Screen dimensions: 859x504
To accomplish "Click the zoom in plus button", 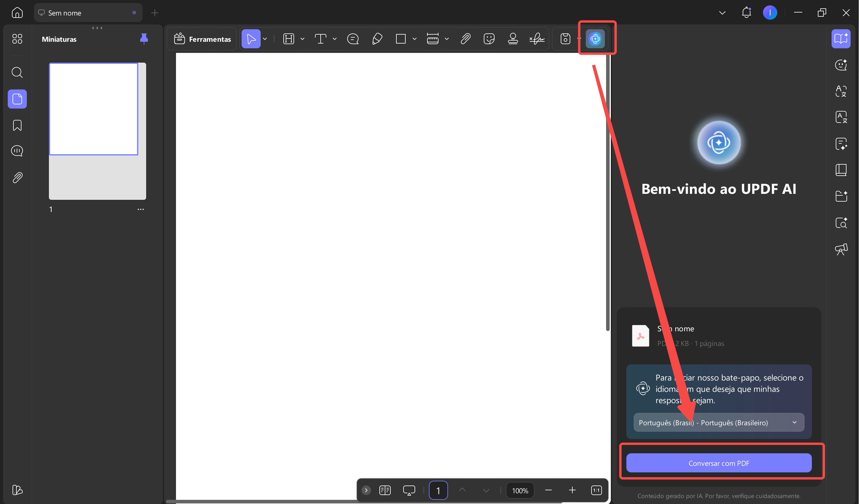I will click(572, 490).
